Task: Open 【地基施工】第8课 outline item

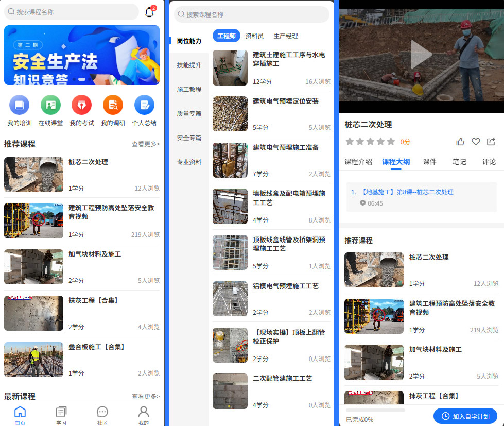Action: pyautogui.click(x=402, y=192)
